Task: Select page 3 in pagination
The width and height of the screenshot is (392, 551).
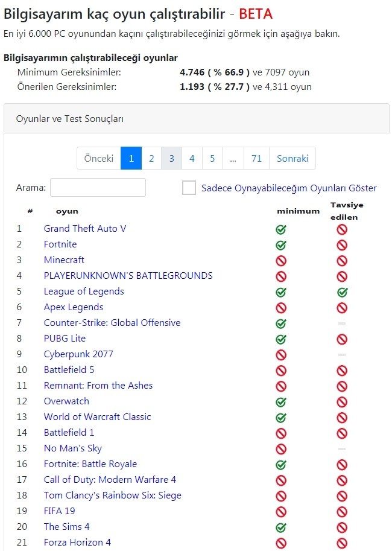Action: click(x=171, y=158)
